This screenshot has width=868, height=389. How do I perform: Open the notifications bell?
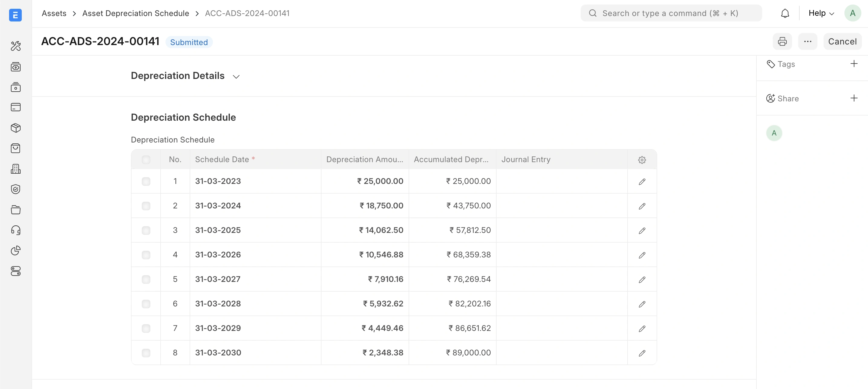pos(785,13)
